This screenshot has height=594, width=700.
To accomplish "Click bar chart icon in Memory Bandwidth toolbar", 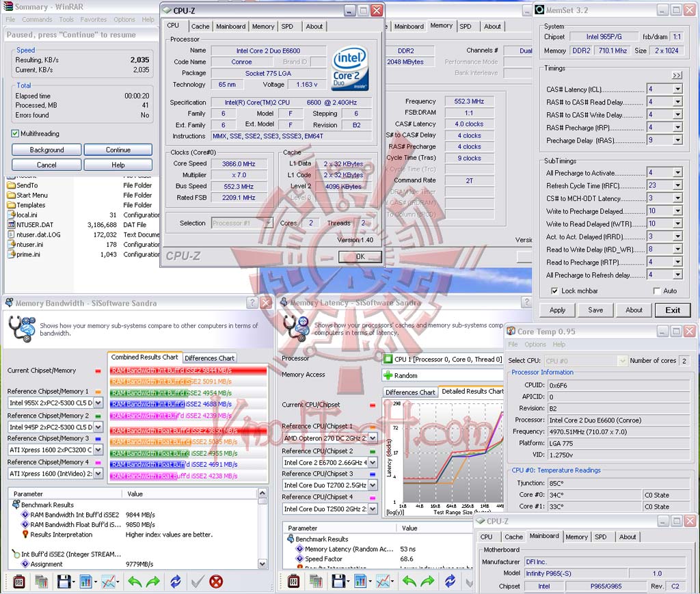I will point(85,582).
